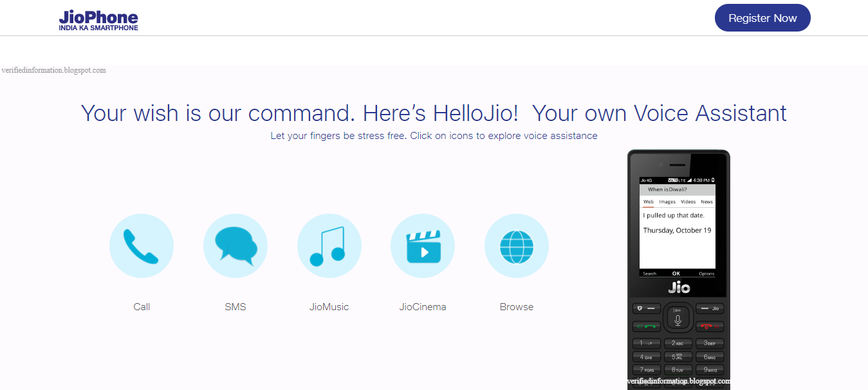The image size is (868, 390).
Task: Click the 'OK' softkey label on phone screen
Action: 676,274
